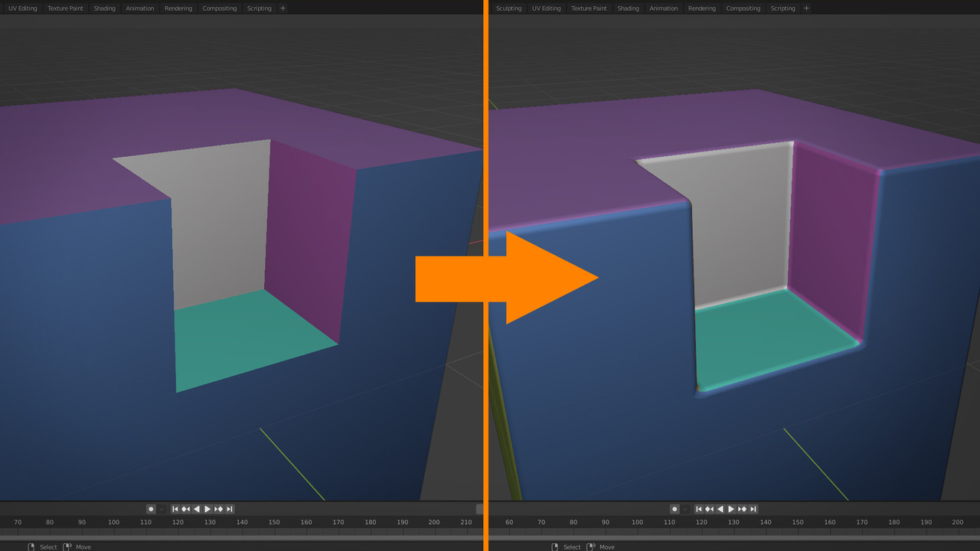The height and width of the screenshot is (551, 980).
Task: Play animation in reverse in left timeline
Action: click(x=197, y=509)
